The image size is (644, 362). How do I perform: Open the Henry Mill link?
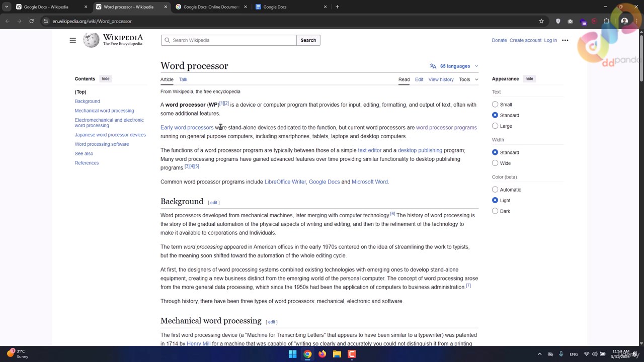point(198,343)
